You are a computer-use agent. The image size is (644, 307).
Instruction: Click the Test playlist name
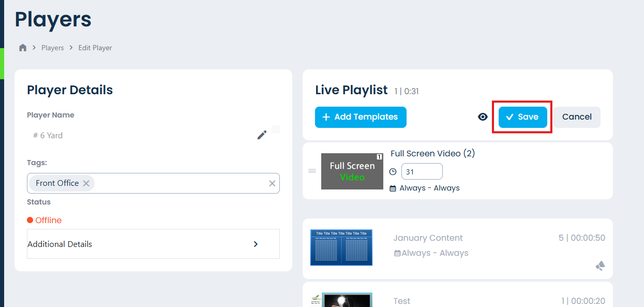point(402,301)
